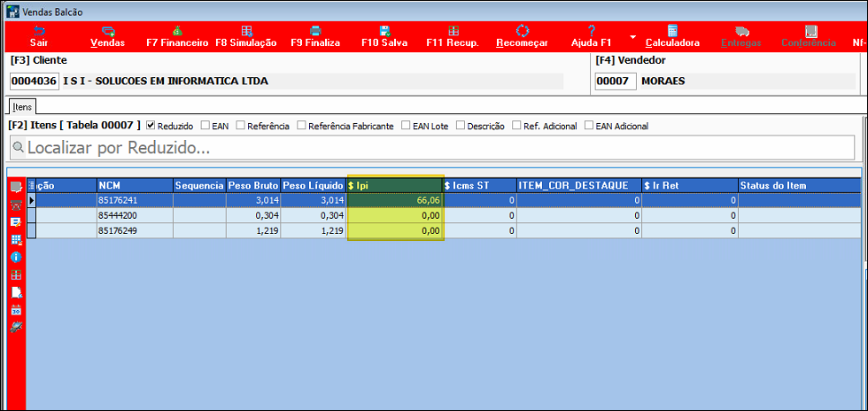This screenshot has width=868, height=411.
Task: Click the blue info icon in sidebar
Action: coord(16,257)
